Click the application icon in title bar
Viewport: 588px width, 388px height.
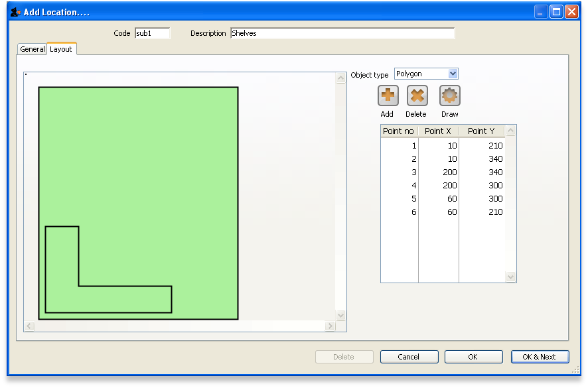pyautogui.click(x=15, y=12)
